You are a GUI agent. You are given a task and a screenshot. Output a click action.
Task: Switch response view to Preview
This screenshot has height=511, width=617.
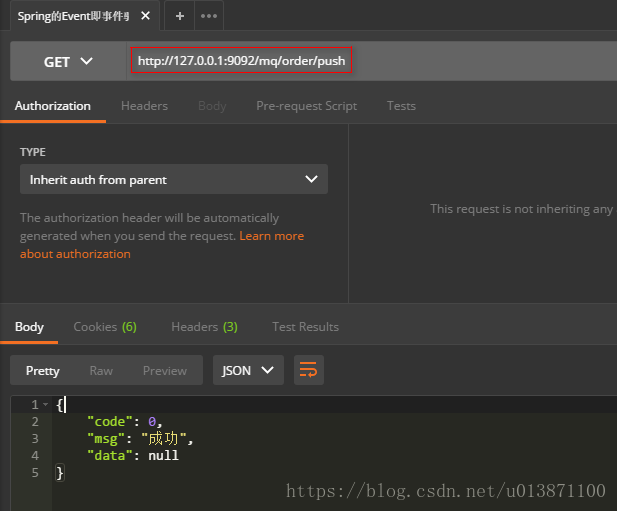pyautogui.click(x=164, y=370)
